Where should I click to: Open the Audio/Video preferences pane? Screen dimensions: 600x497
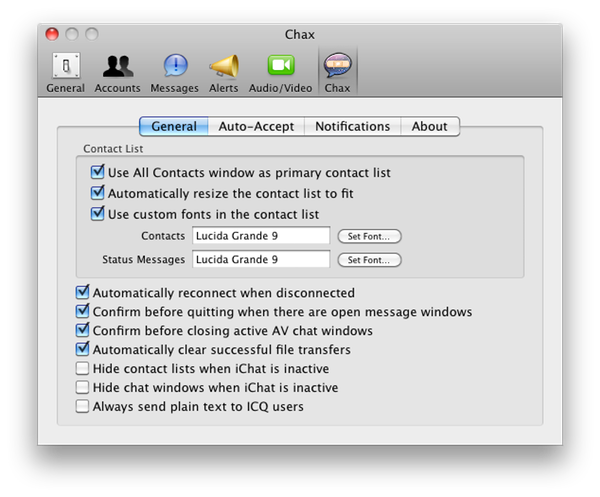pos(280,73)
